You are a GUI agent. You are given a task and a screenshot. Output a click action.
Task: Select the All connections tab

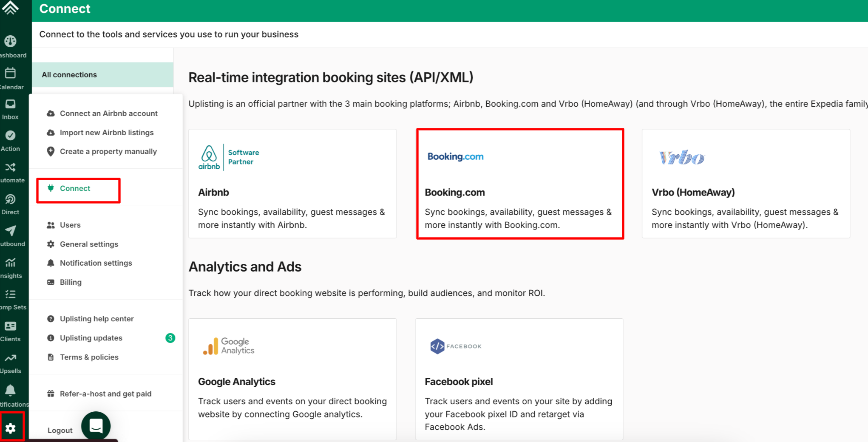tap(102, 75)
